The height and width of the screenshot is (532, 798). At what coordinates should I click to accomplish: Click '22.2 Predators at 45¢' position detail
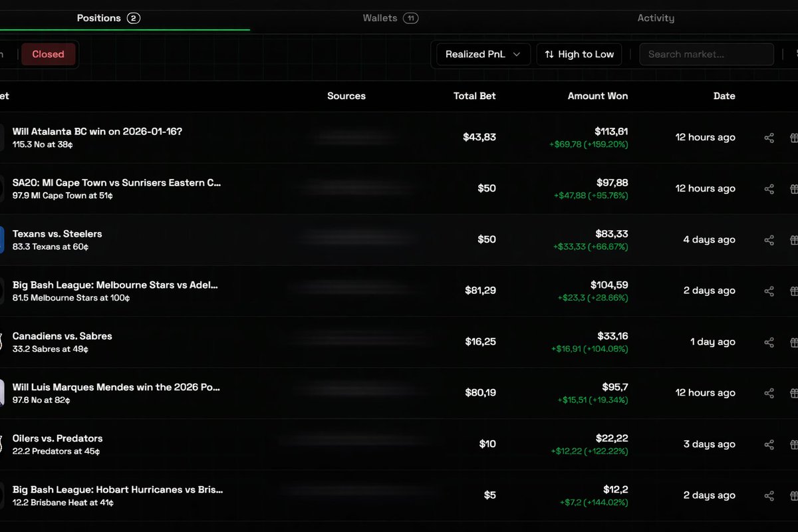coord(57,452)
